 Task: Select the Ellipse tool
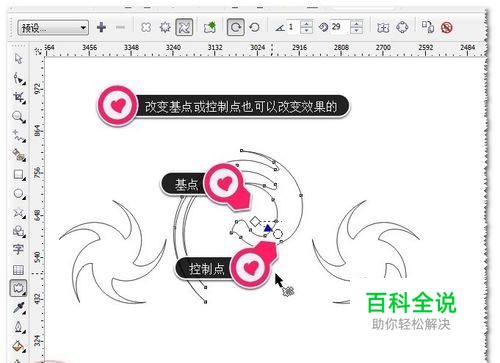[19, 194]
